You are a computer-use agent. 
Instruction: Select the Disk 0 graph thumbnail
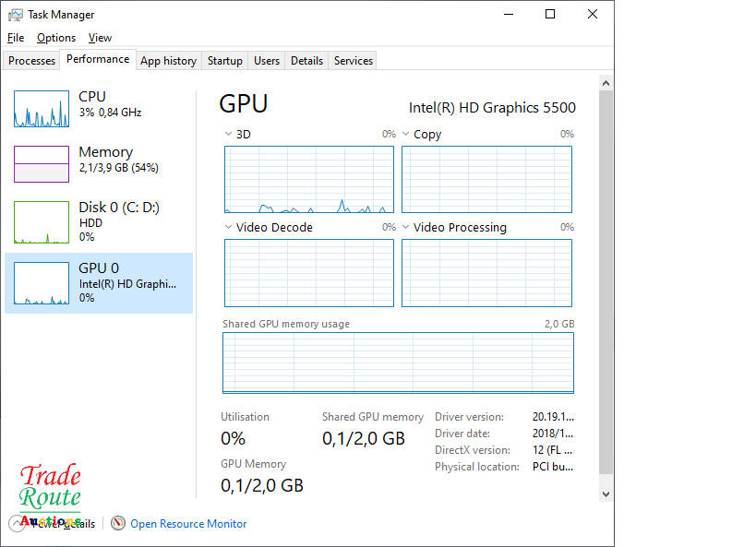point(42,221)
